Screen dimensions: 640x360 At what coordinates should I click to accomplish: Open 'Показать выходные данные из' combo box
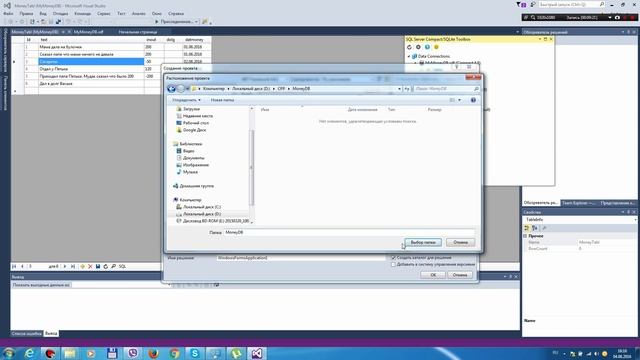pyautogui.click(x=121, y=285)
